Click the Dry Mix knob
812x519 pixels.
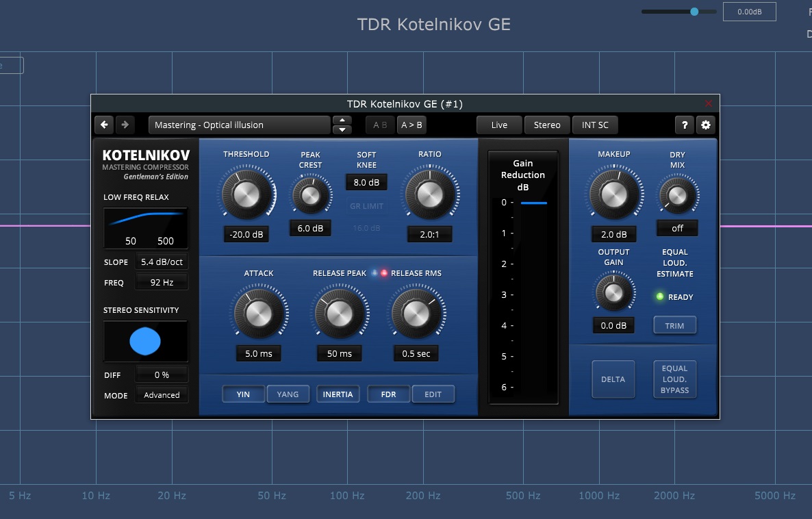coord(677,195)
